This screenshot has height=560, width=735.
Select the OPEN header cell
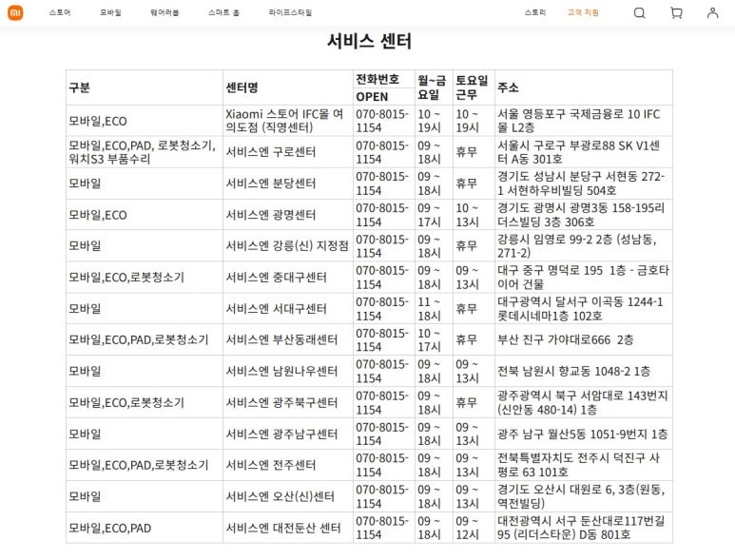point(384,97)
